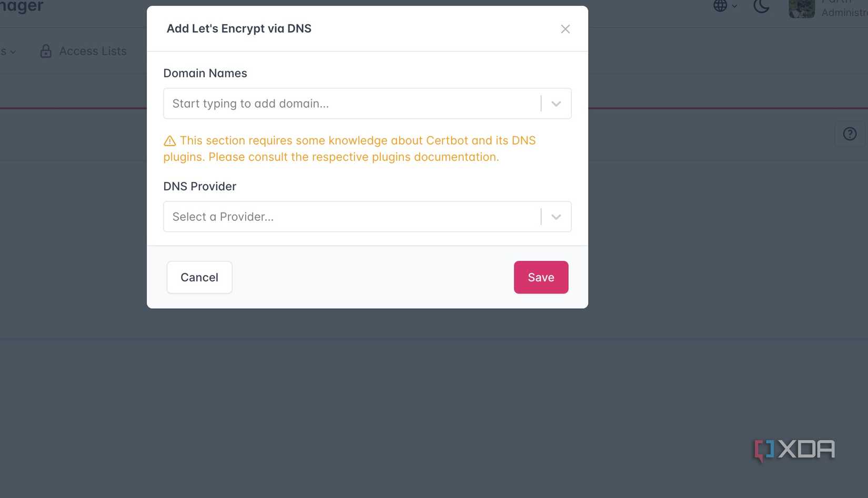This screenshot has width=868, height=498.
Task: Click the XDA logo watermark
Action: click(x=793, y=450)
